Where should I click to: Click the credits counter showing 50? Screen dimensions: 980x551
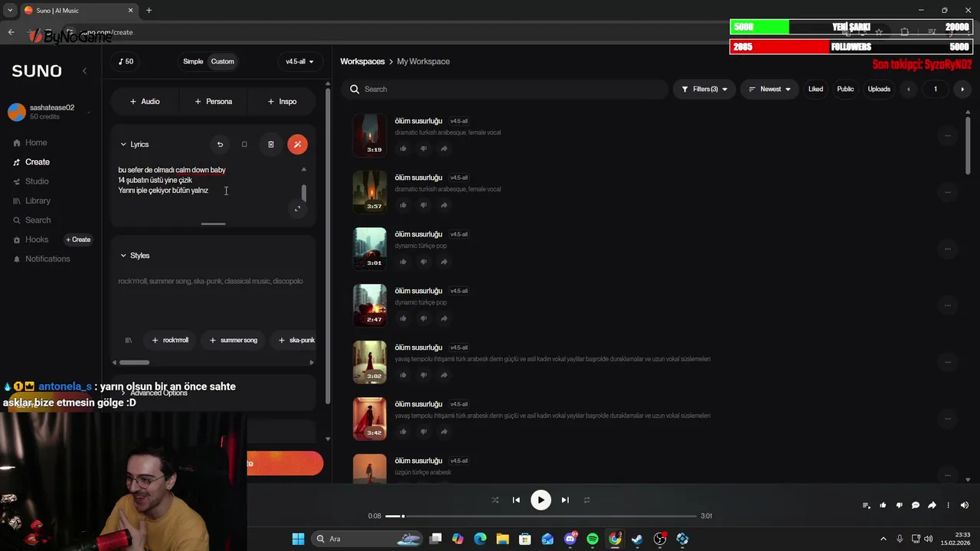pyautogui.click(x=126, y=61)
